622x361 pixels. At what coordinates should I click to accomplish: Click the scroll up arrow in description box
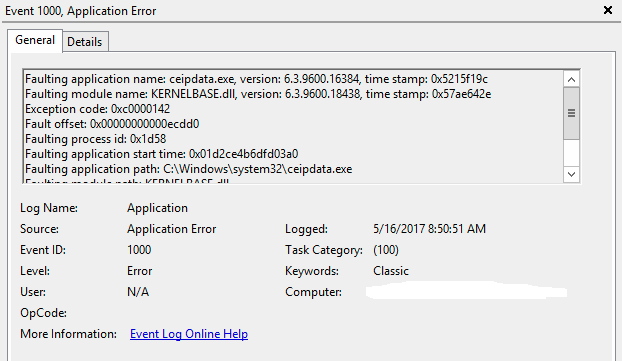571,79
